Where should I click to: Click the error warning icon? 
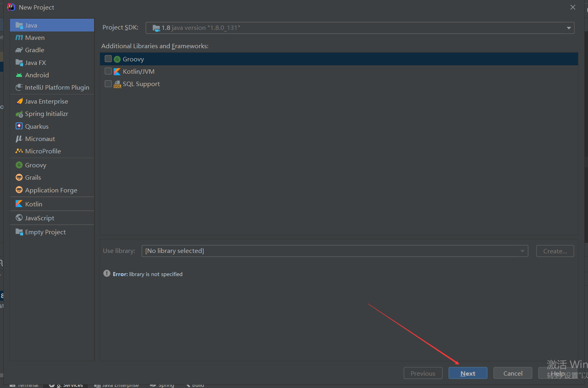coord(107,273)
